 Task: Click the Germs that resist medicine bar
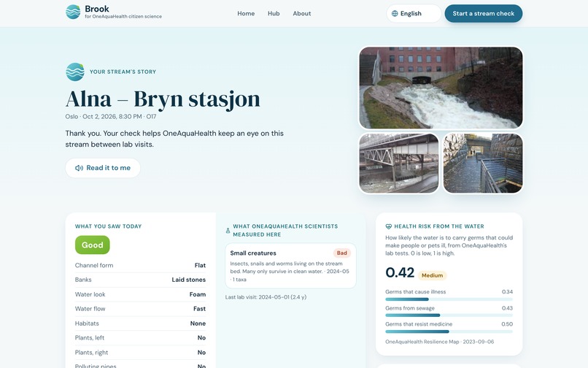[x=449, y=331]
